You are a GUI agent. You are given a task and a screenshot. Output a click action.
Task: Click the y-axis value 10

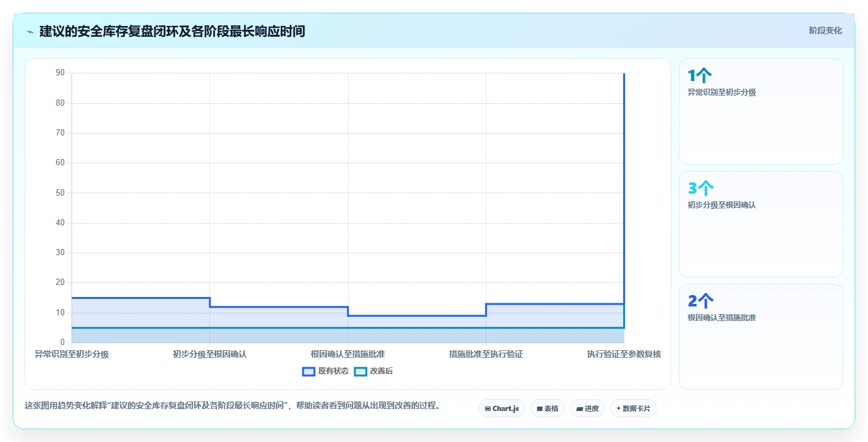tap(60, 313)
